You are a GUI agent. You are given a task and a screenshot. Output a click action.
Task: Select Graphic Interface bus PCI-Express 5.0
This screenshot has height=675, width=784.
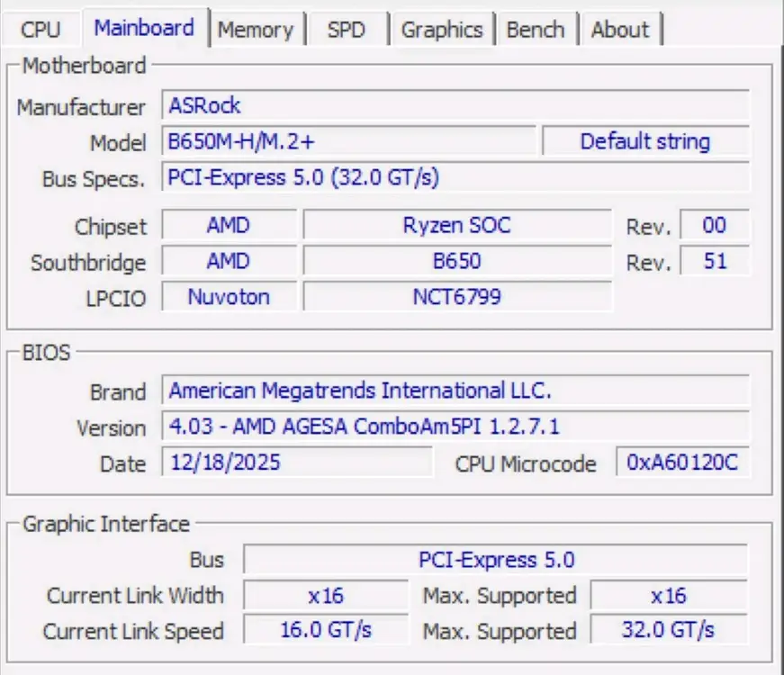pyautogui.click(x=496, y=560)
